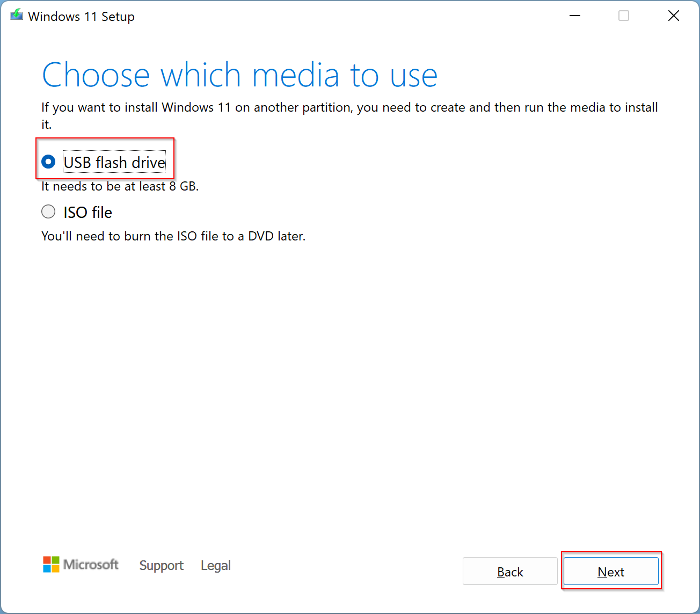Screen dimensions: 700x614
Task: Click the 'Windows 11 Setup' title text
Action: [x=81, y=17]
